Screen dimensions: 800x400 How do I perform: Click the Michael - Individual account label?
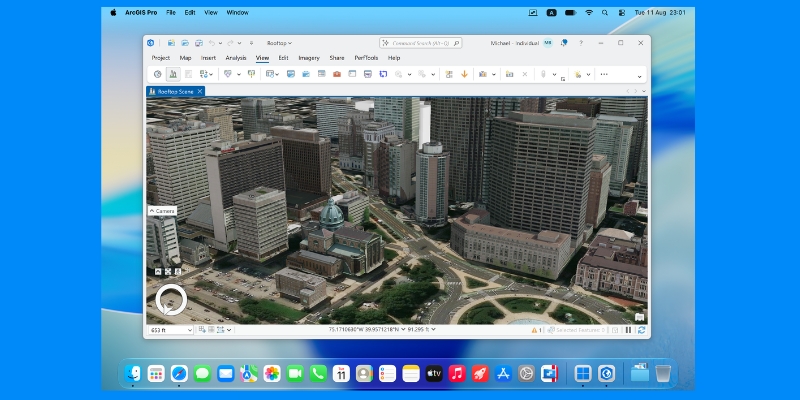click(x=514, y=43)
